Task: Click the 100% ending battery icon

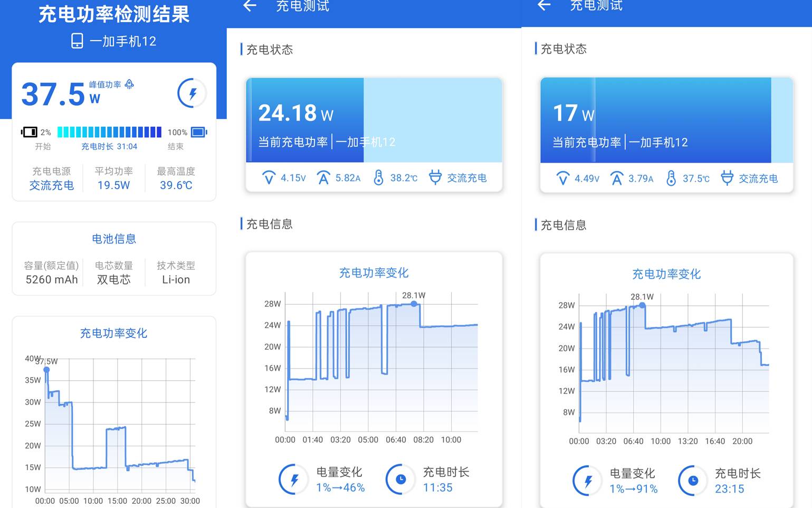Action: pos(199,132)
